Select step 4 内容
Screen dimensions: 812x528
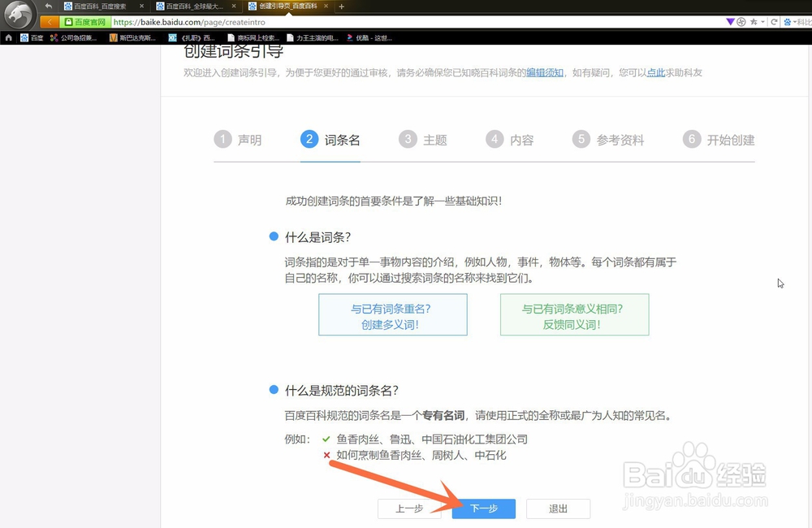click(510, 140)
